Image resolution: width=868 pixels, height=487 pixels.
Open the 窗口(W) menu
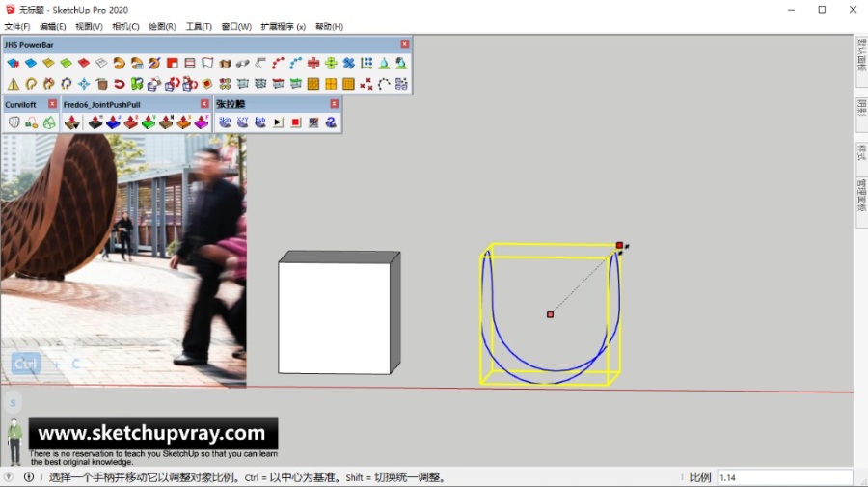pos(236,27)
